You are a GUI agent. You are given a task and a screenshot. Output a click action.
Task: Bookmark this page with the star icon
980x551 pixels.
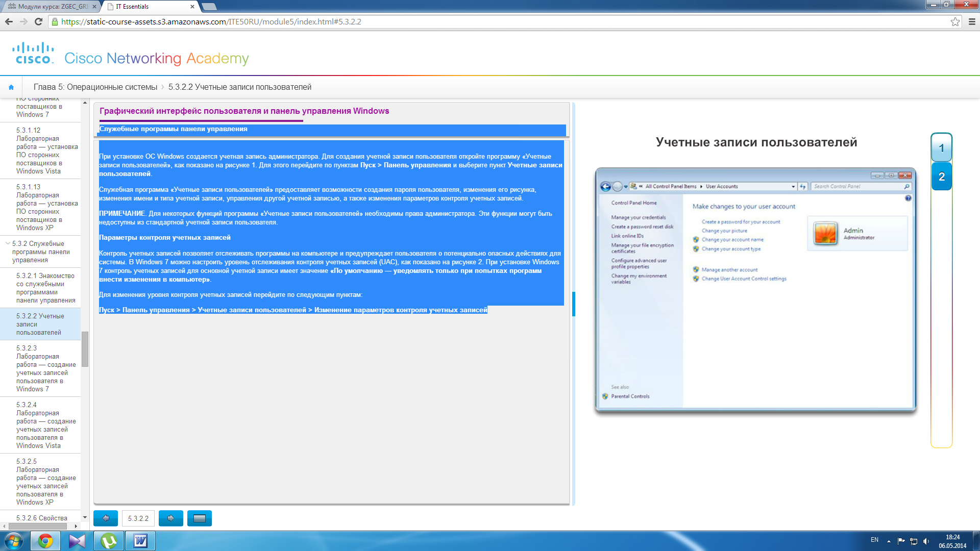(x=955, y=21)
